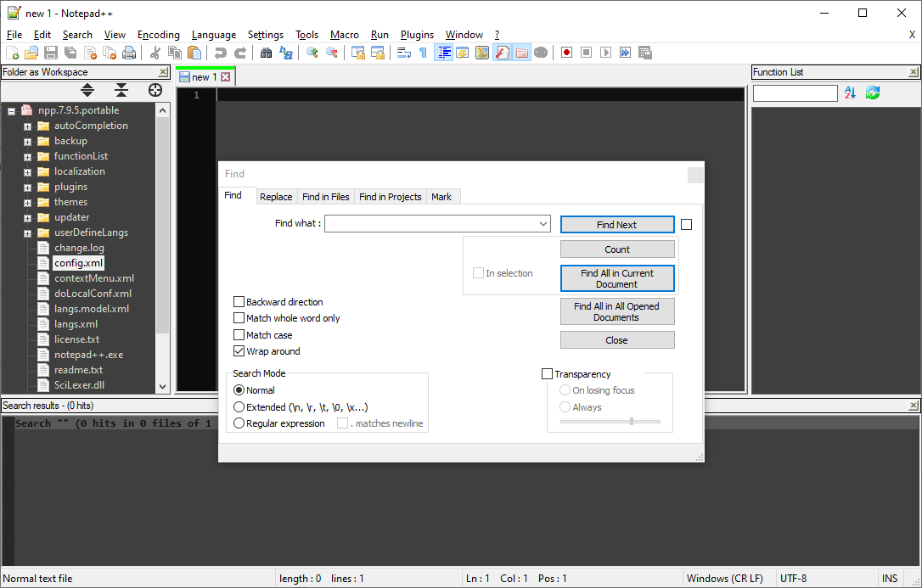This screenshot has width=922, height=588.
Task: Toggle the checkbox beside Find Next
Action: pos(686,224)
